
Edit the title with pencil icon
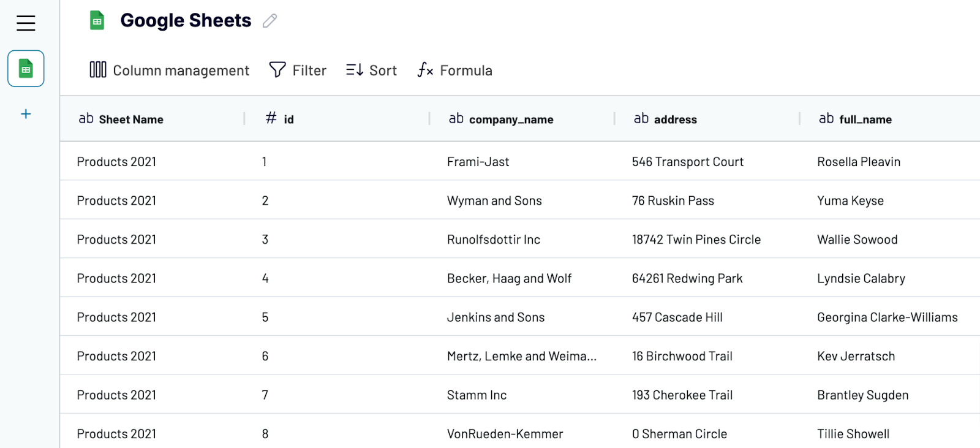click(269, 21)
